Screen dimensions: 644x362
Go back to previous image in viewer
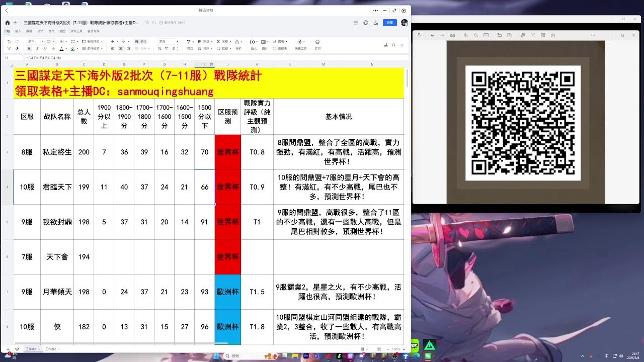tap(432, 35)
